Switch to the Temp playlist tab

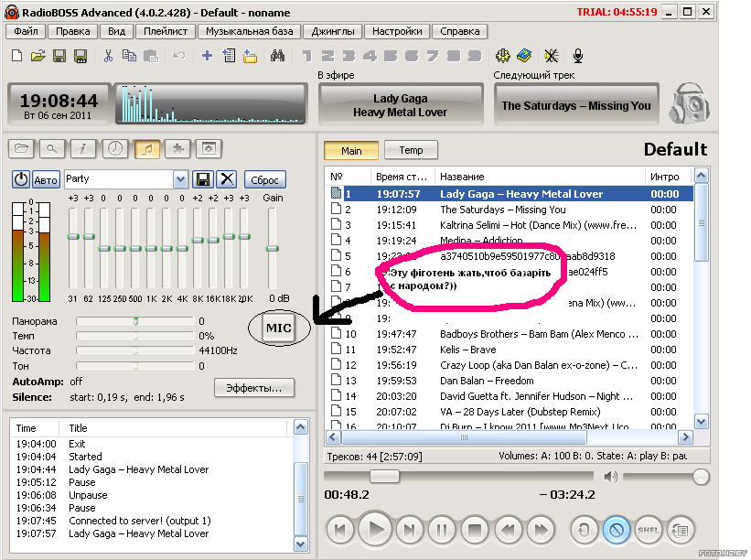(411, 150)
